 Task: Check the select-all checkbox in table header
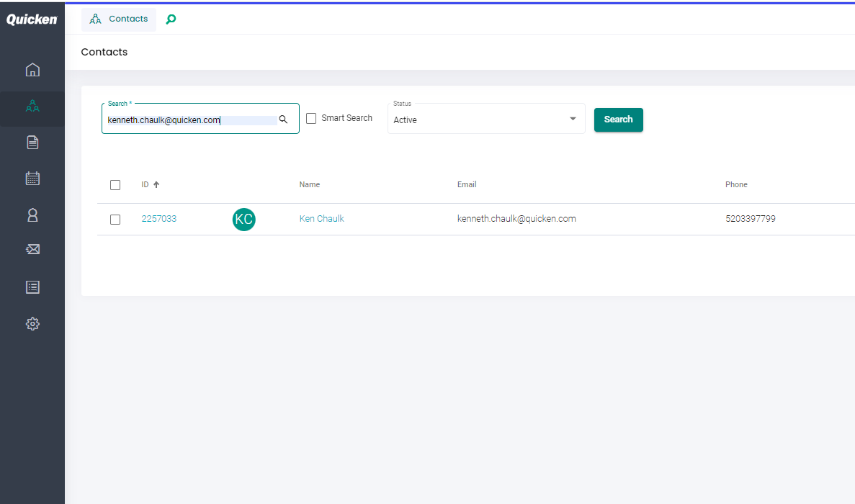[x=115, y=185]
